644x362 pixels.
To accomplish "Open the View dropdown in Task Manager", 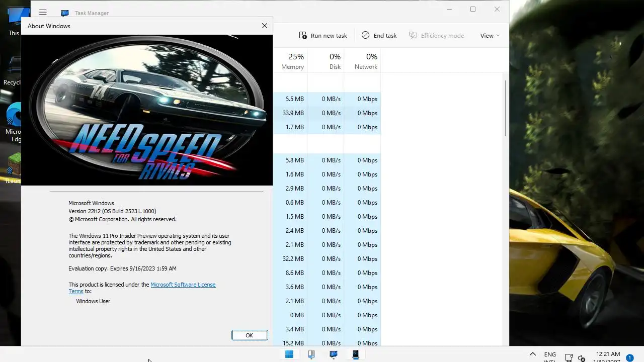I will click(490, 36).
